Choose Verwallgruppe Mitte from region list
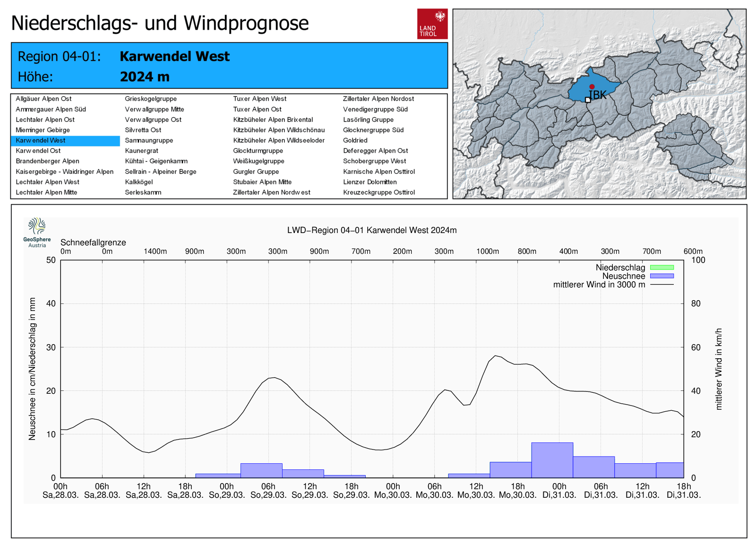Image resolution: width=756 pixels, height=545 pixels. (155, 109)
